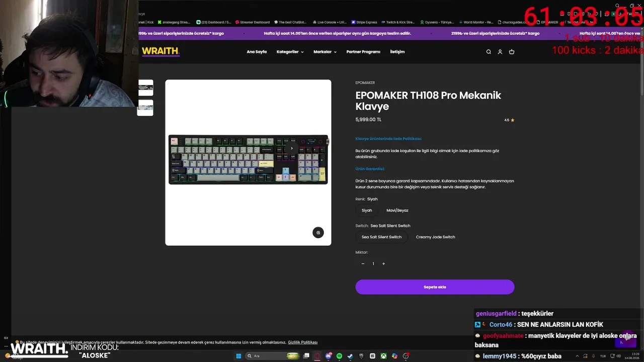
Task: Open the site search icon
Action: pyautogui.click(x=489, y=52)
